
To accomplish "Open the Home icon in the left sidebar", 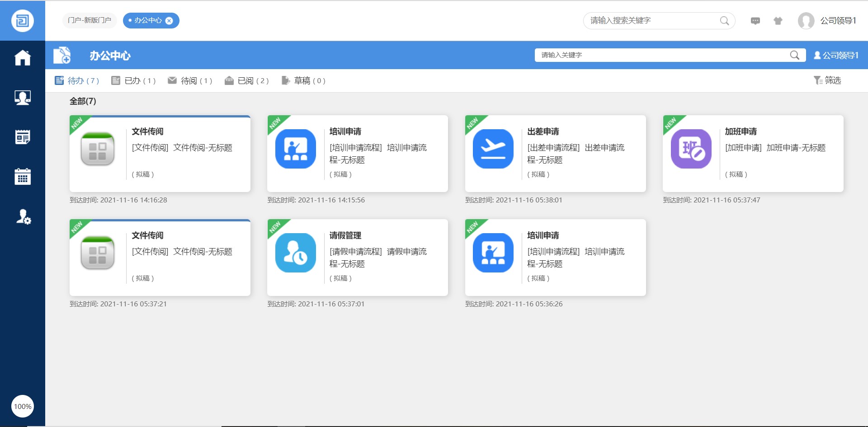I will point(23,57).
